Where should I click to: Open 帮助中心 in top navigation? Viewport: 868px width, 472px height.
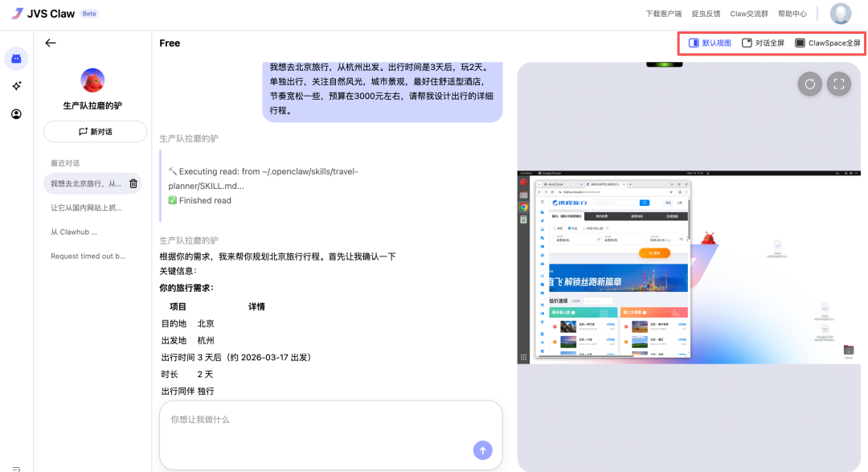pyautogui.click(x=792, y=14)
